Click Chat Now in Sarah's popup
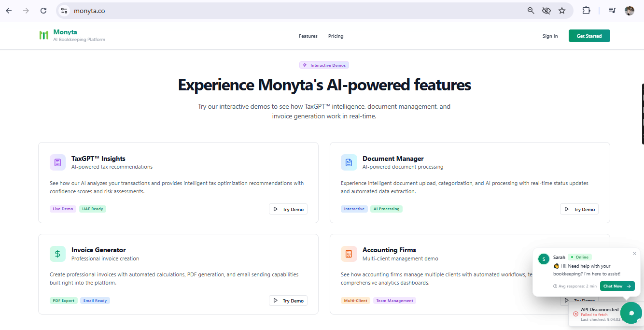Viewport: 644px width, 330px height. coord(617,286)
